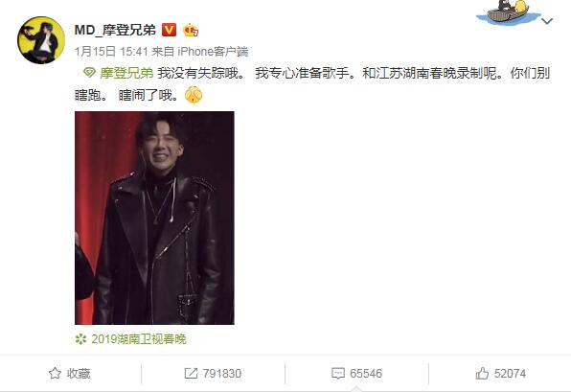Click the boat decoration card icon
571x392 pixels.
509,12
